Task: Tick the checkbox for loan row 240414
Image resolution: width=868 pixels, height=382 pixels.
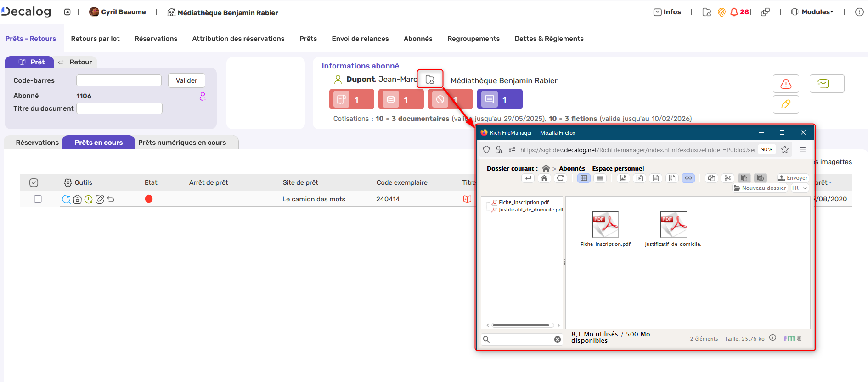Action: tap(38, 199)
